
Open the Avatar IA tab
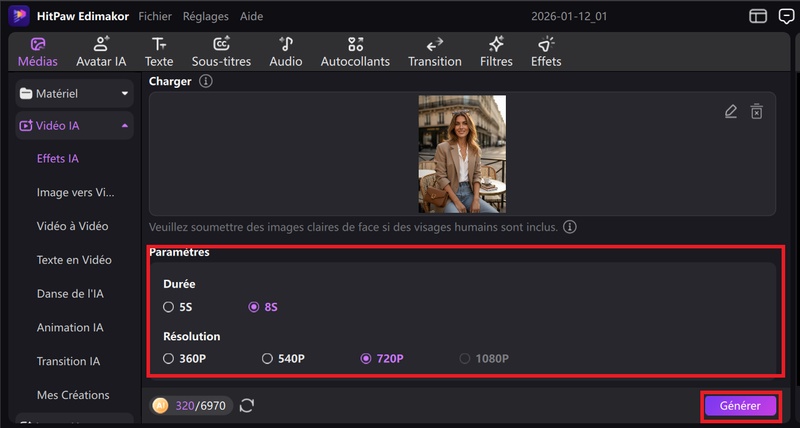(x=101, y=52)
